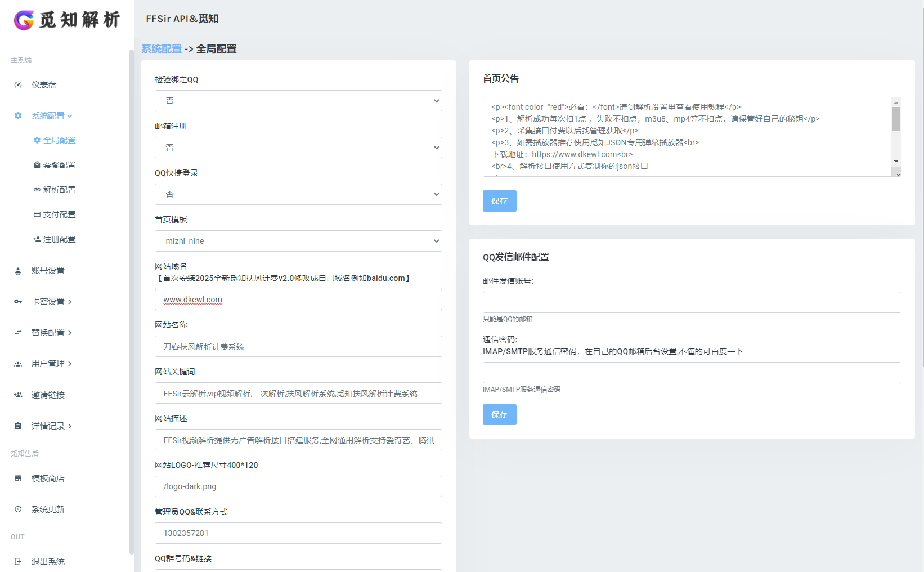This screenshot has height=572, width=924.
Task: Click the 邀请链接 invite link icon
Action: (x=17, y=395)
